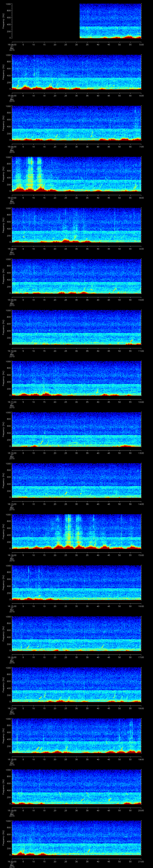Click the spectrogram panel starting at 16:04:00
This screenshot has height=868, width=153.
coord(110,21)
